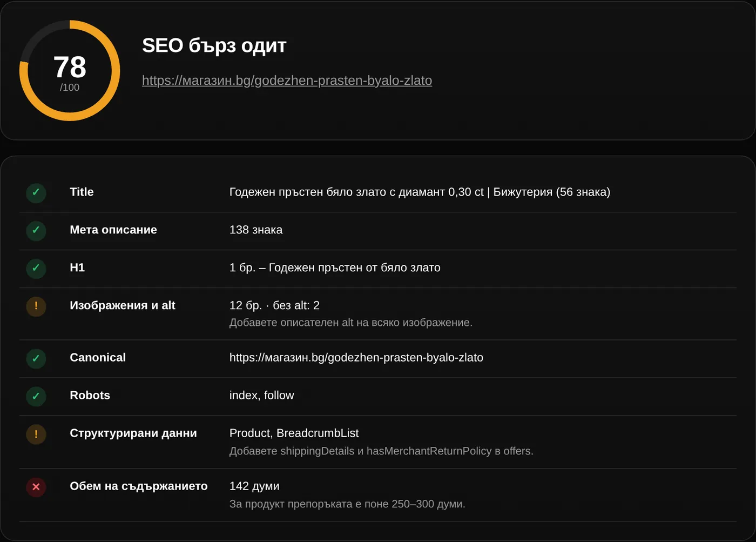The image size is (756, 542).
Task: Click the hint 'Добавете описателен alt на всяко изображение.'
Action: [351, 323]
